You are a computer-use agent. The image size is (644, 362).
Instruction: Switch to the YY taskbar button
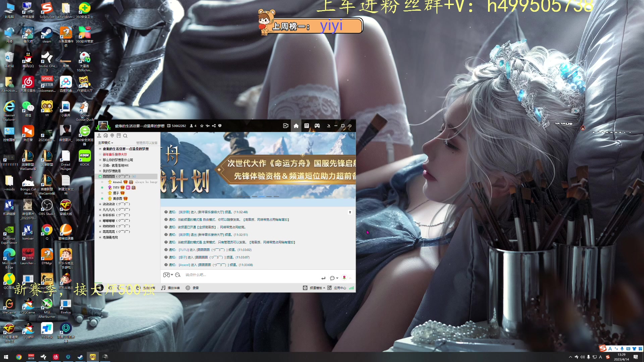[x=93, y=357]
